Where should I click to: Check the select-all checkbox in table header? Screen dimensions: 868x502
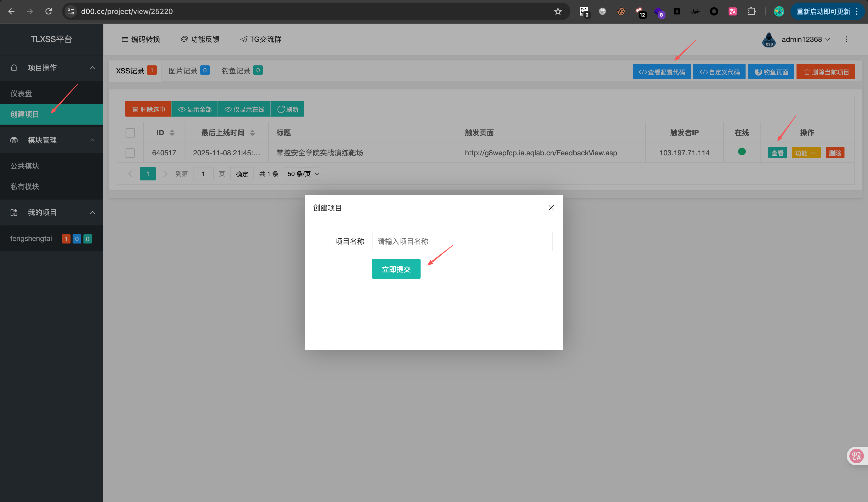coord(130,133)
